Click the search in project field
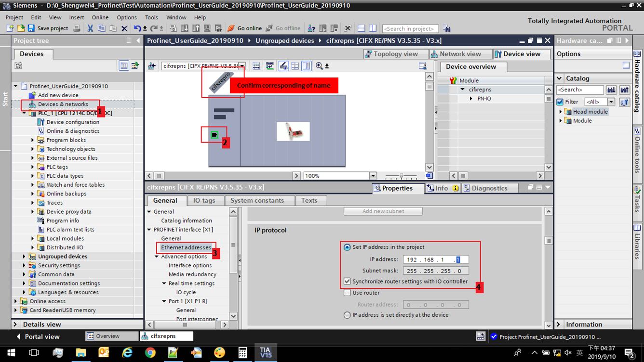The image size is (644, 362). point(410,29)
